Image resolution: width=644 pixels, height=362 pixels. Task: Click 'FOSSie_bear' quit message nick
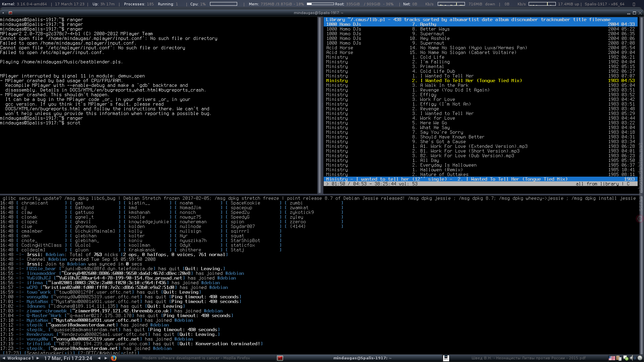(41, 269)
